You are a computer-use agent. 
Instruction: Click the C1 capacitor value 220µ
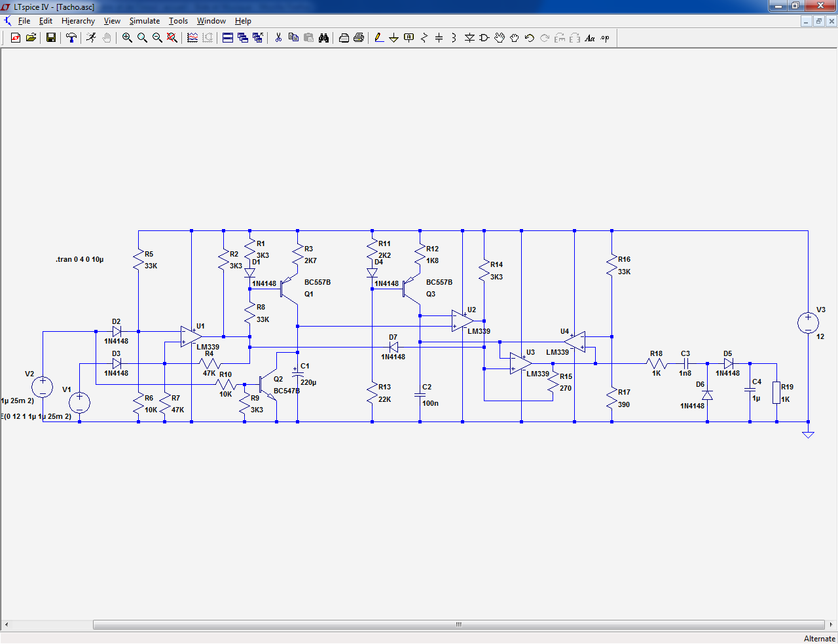pos(308,382)
